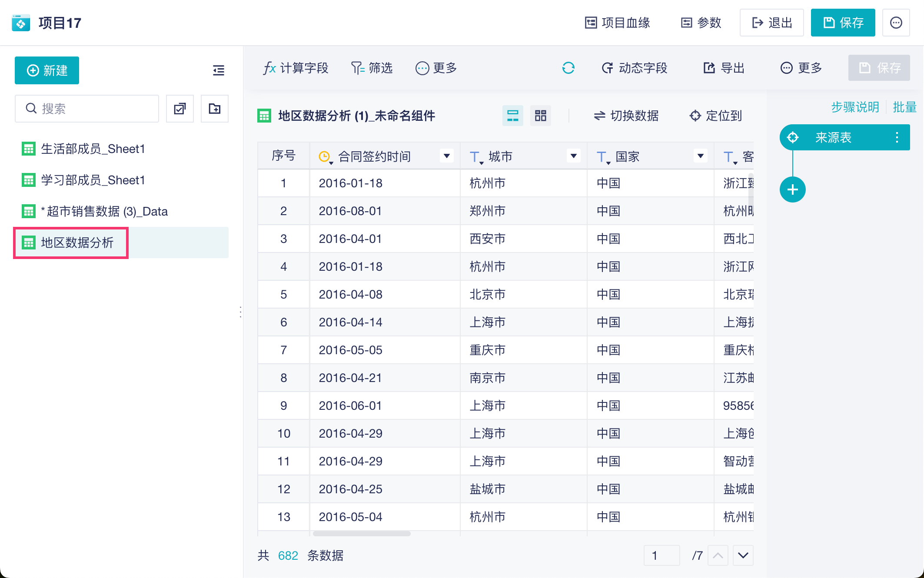Open the 城市 column dropdown arrow
Viewport: 924px width, 578px height.
[x=573, y=156]
